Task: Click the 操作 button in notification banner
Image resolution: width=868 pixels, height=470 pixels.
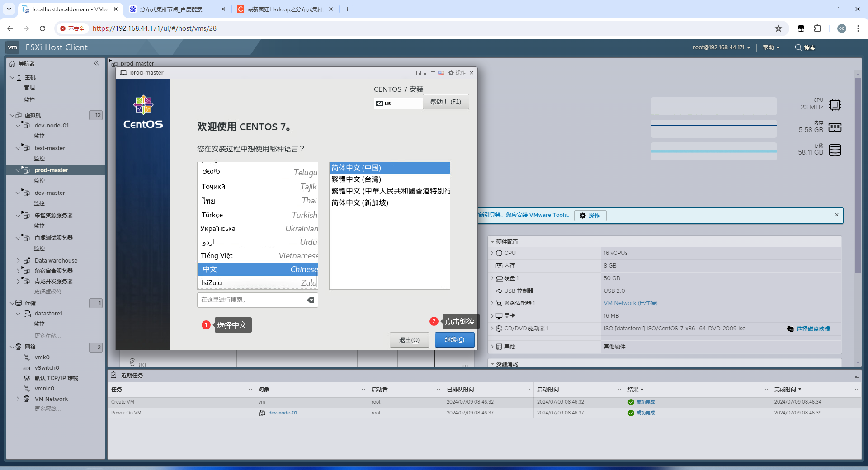Action: tap(590, 216)
